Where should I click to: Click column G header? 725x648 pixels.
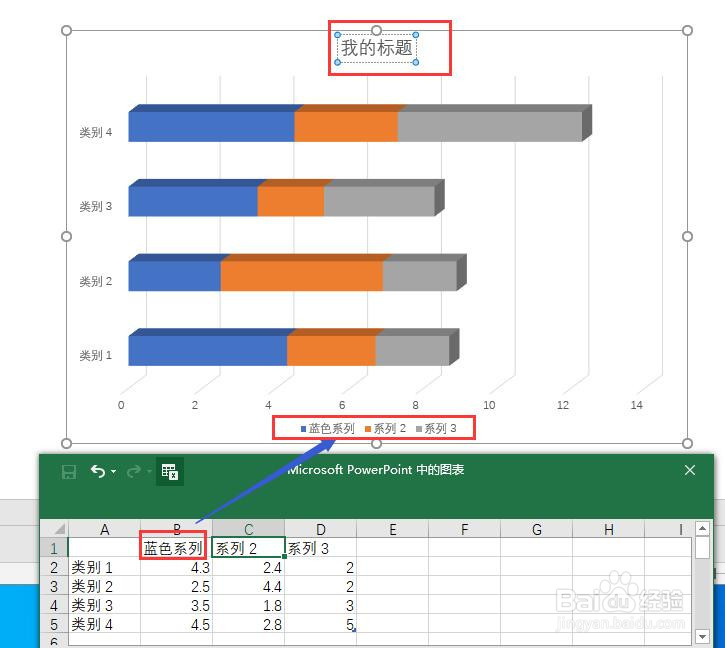click(x=537, y=529)
